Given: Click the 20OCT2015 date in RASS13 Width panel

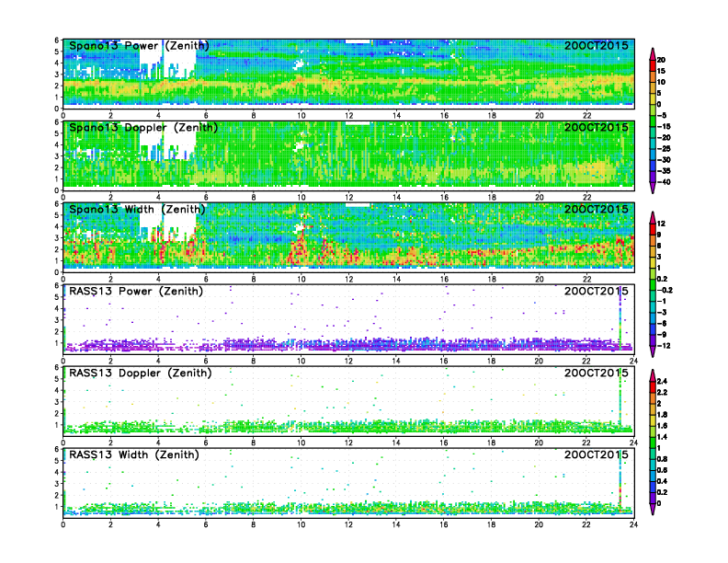Looking at the screenshot, I should click(597, 454).
